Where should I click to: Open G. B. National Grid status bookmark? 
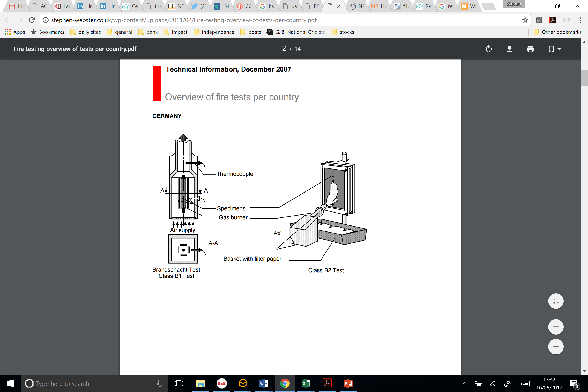[x=296, y=32]
